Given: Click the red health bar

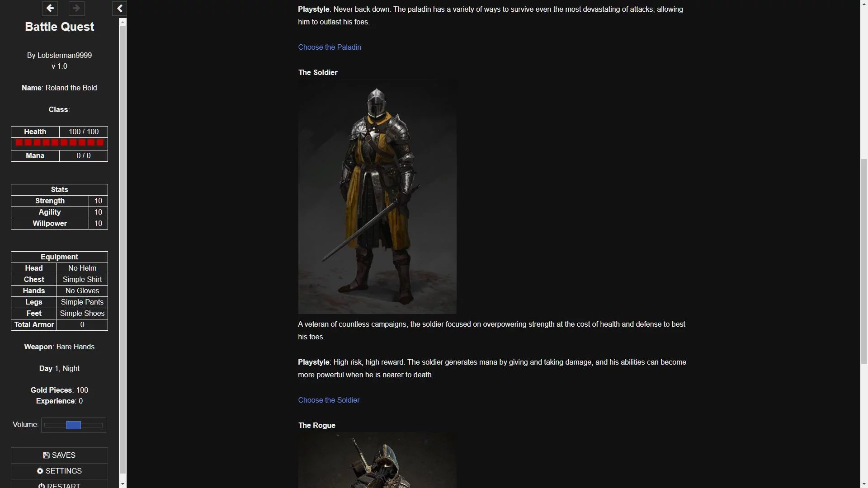Looking at the screenshot, I should [59, 143].
